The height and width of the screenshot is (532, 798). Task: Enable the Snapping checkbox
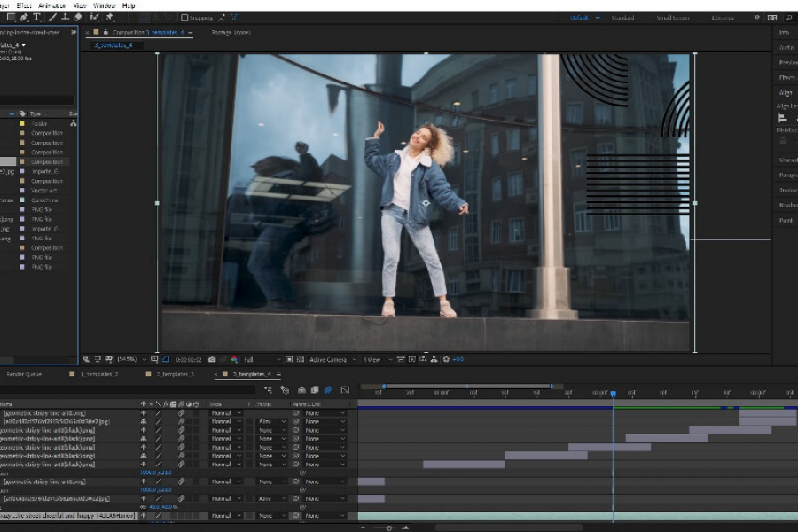pyautogui.click(x=184, y=17)
